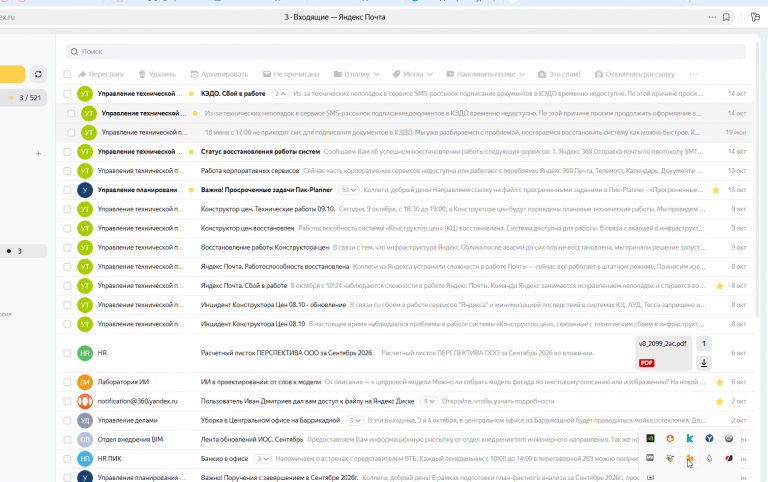Expand the 53-message Пик-Planner thread
The width and height of the screenshot is (768, 482).
(x=349, y=190)
